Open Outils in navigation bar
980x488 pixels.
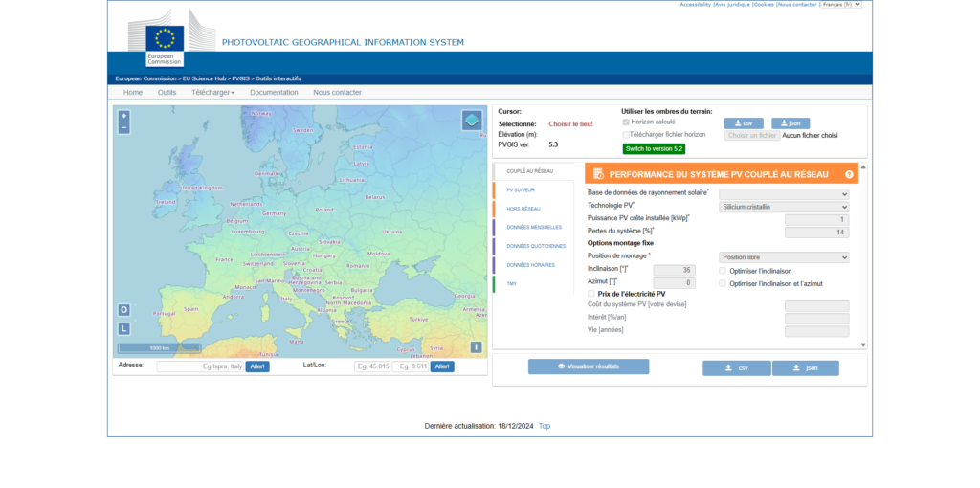[167, 93]
